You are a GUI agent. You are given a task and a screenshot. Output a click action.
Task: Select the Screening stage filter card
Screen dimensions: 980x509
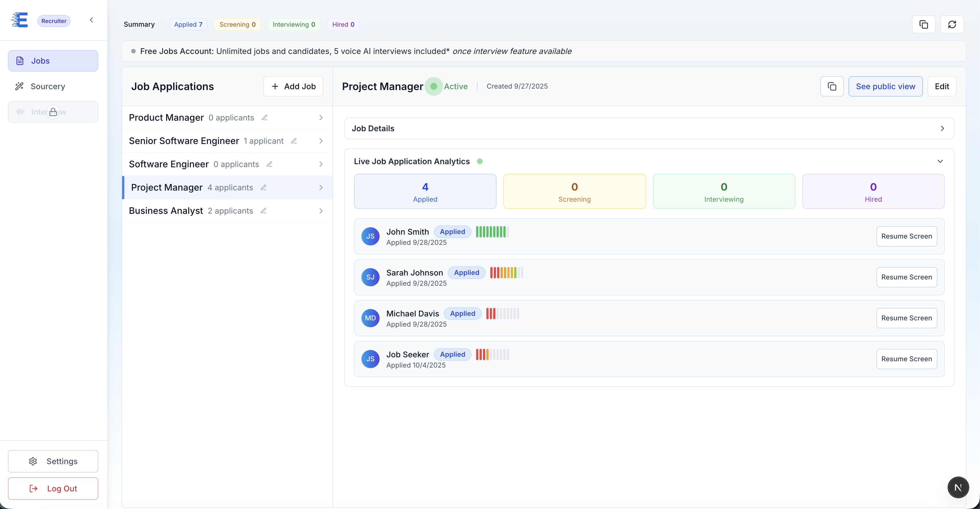[574, 191]
